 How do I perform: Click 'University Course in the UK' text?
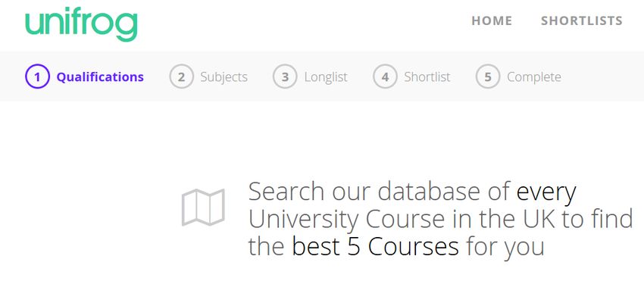click(x=402, y=219)
